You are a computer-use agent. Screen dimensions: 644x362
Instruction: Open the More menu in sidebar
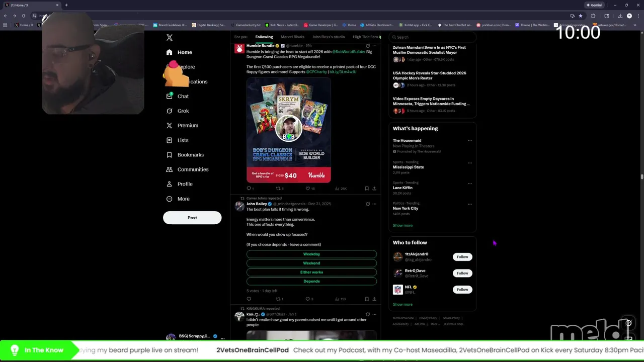[x=178, y=199]
